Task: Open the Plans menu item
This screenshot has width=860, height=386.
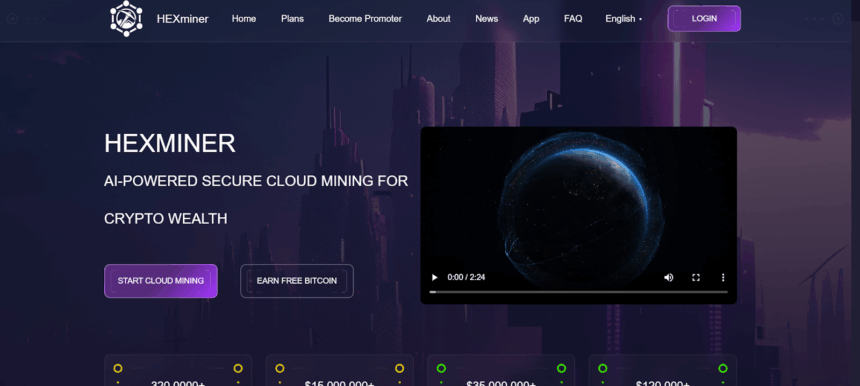Action: 292,19
